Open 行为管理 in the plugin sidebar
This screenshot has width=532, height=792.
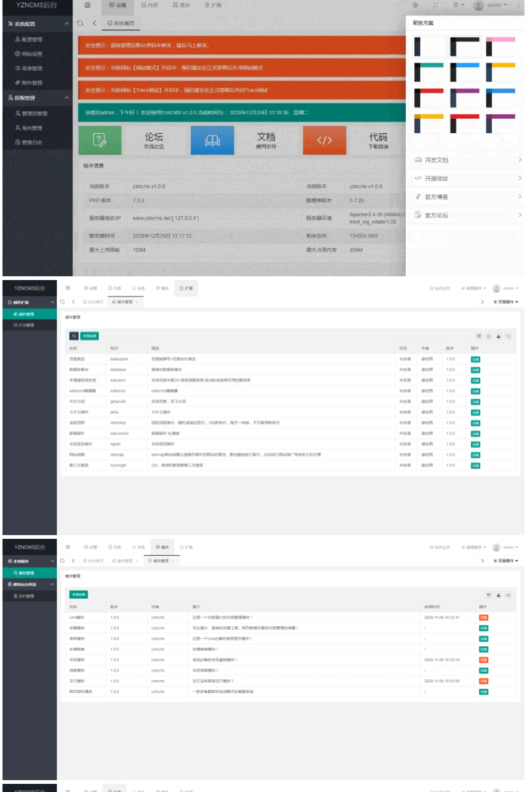pyautogui.click(x=26, y=325)
